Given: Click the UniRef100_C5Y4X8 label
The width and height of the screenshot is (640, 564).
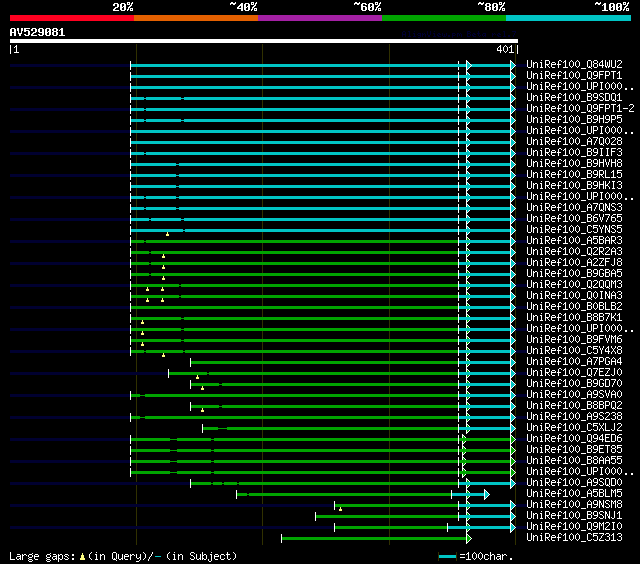Looking at the screenshot, I should click(574, 351).
